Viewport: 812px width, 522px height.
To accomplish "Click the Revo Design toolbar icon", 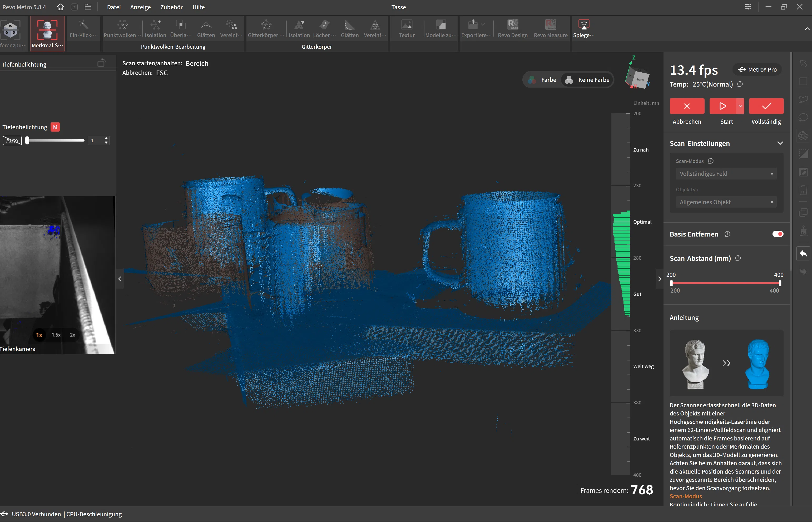I will pos(513,25).
